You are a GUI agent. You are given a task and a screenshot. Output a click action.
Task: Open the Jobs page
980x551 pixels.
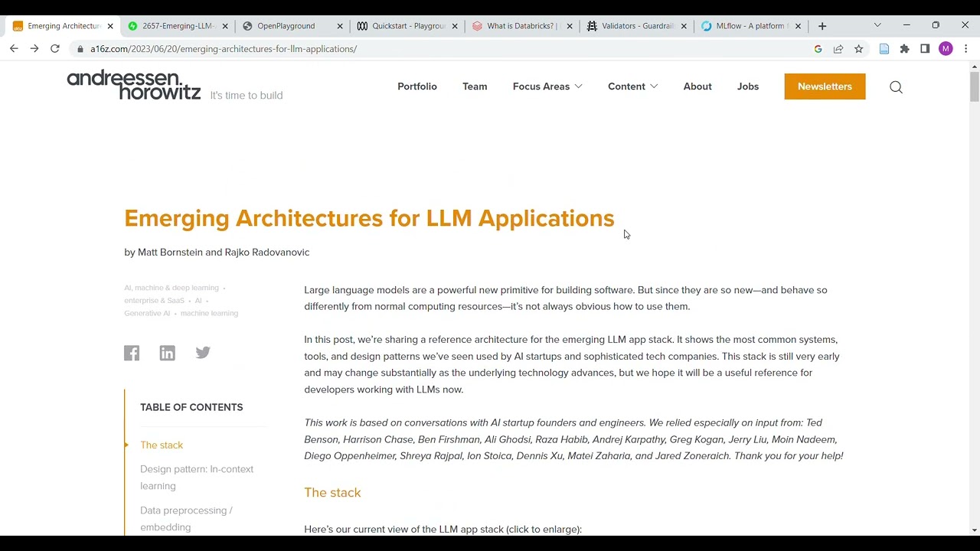(x=748, y=86)
